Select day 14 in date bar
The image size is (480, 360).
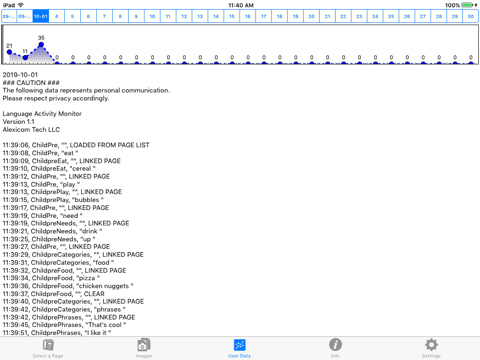pyautogui.click(x=216, y=16)
